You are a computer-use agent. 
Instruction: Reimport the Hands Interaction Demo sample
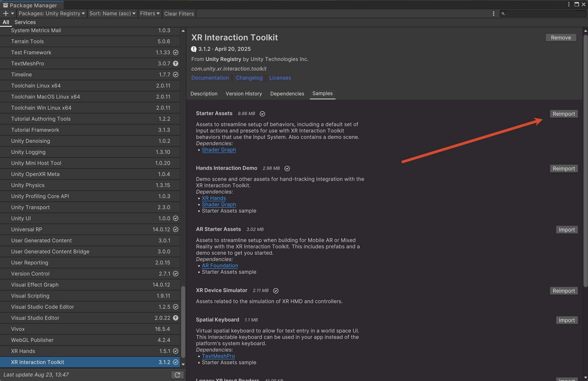(x=564, y=169)
